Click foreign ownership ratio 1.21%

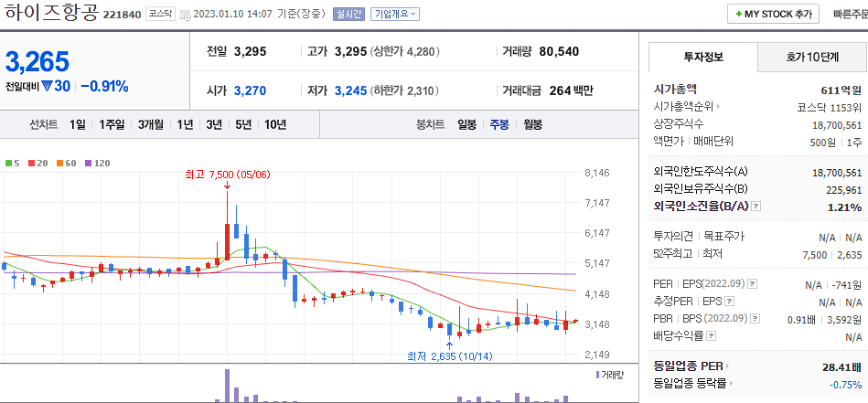click(x=844, y=207)
